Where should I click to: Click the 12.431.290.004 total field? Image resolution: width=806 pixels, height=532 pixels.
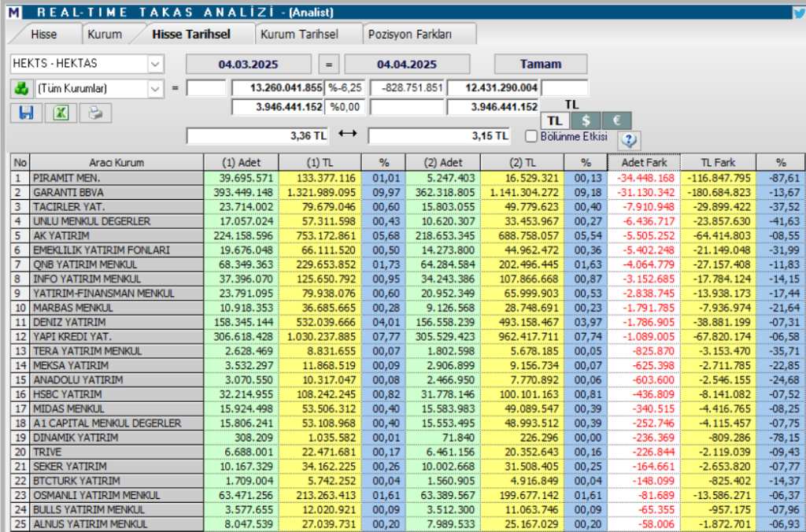(x=493, y=88)
